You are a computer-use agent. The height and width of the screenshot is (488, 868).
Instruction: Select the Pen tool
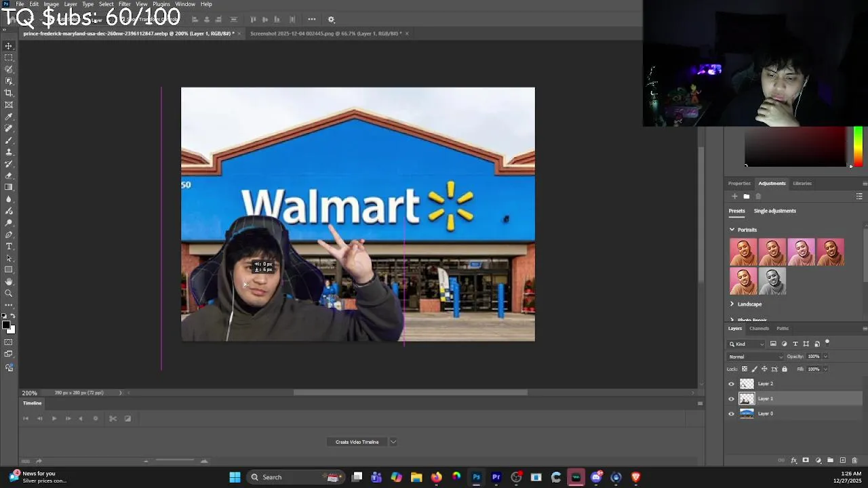9,235
